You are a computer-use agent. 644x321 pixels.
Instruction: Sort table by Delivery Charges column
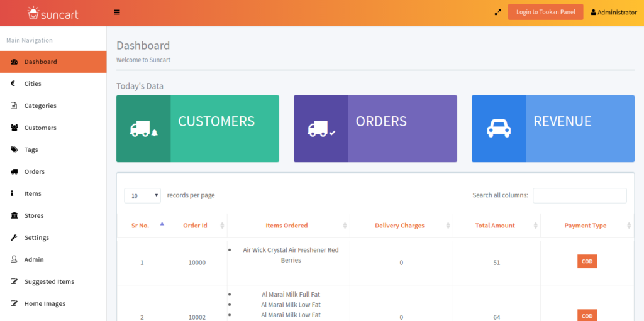(399, 226)
